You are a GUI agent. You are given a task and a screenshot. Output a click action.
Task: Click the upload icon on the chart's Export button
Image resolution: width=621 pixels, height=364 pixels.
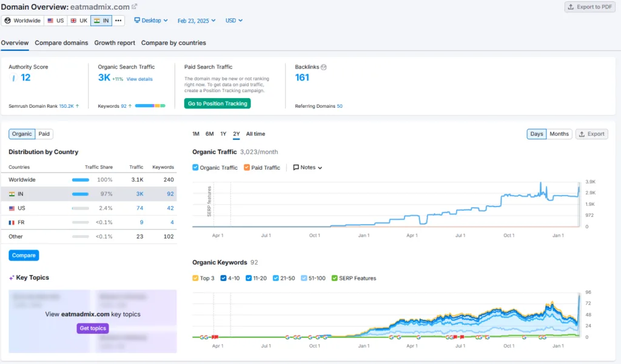click(582, 134)
